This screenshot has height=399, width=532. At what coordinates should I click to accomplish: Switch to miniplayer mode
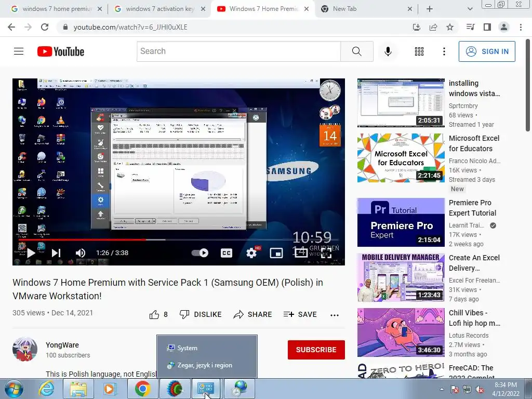276,253
